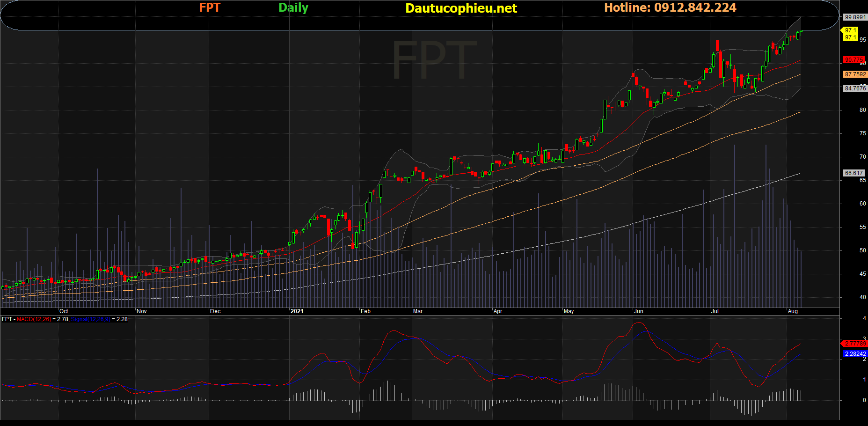Click the Dec label on time axis
This screenshot has height=426, width=868.
coord(215,311)
